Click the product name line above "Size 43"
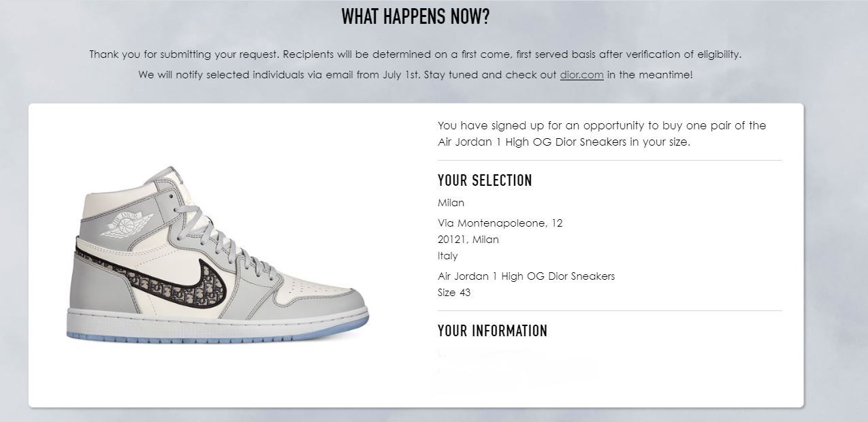 526,276
